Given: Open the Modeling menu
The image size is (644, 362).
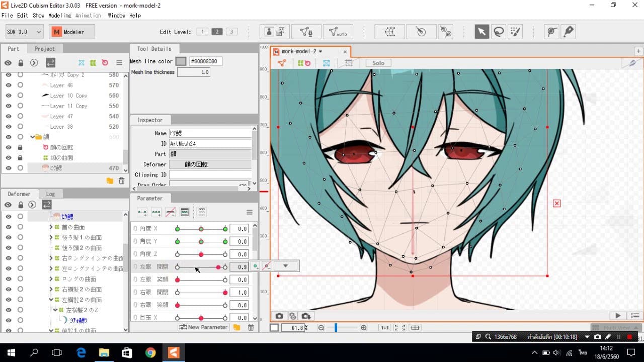Looking at the screenshot, I should point(59,16).
